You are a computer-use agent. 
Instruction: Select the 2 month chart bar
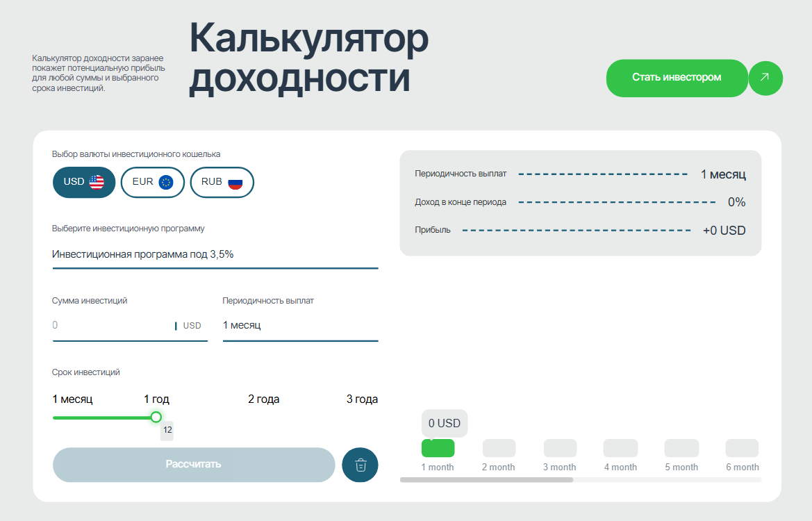click(x=499, y=448)
